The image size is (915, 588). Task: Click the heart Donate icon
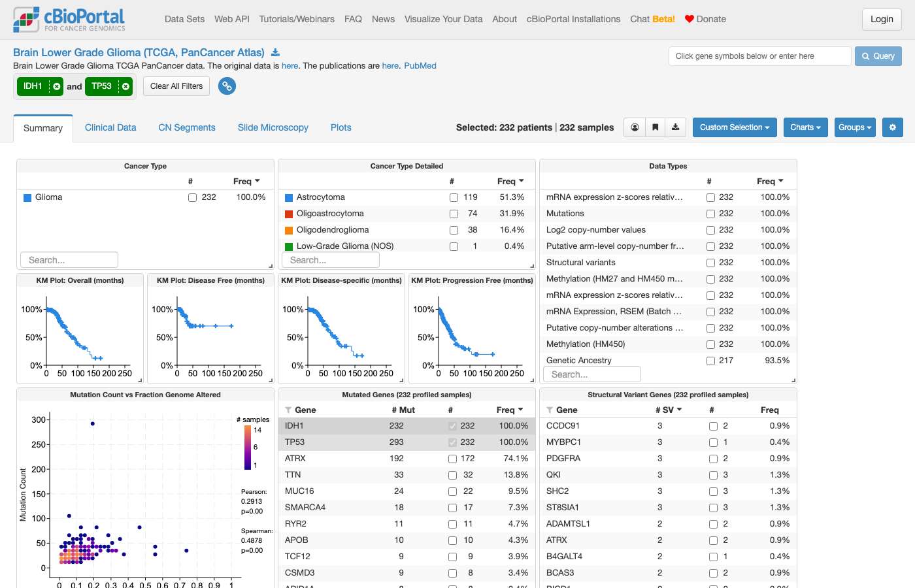coord(689,19)
